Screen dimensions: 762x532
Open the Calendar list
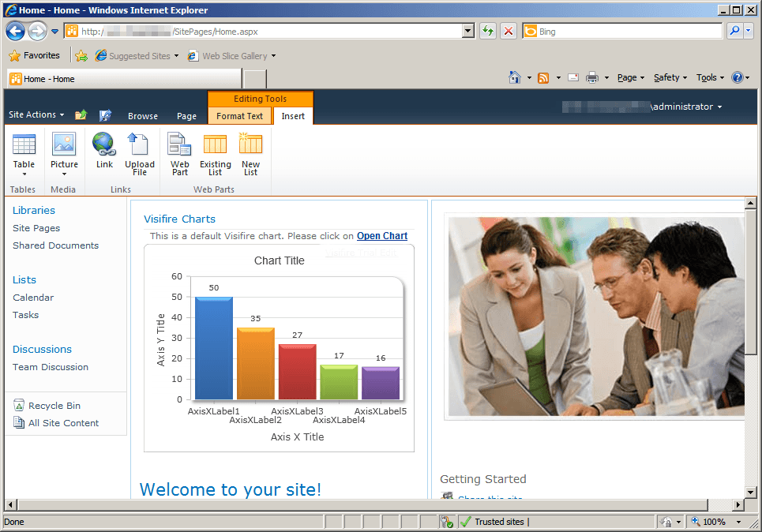(33, 298)
